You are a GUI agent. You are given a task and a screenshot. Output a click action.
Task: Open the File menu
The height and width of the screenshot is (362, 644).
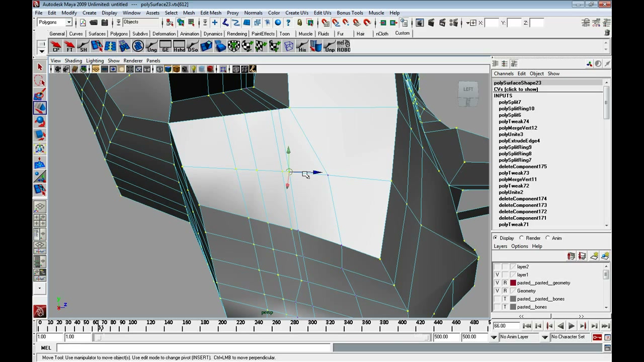coord(39,13)
